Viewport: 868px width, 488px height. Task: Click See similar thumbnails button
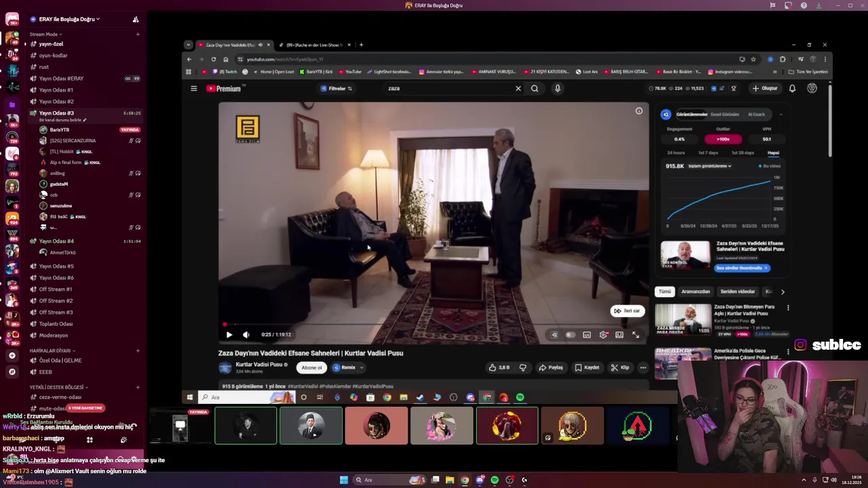pyautogui.click(x=742, y=268)
